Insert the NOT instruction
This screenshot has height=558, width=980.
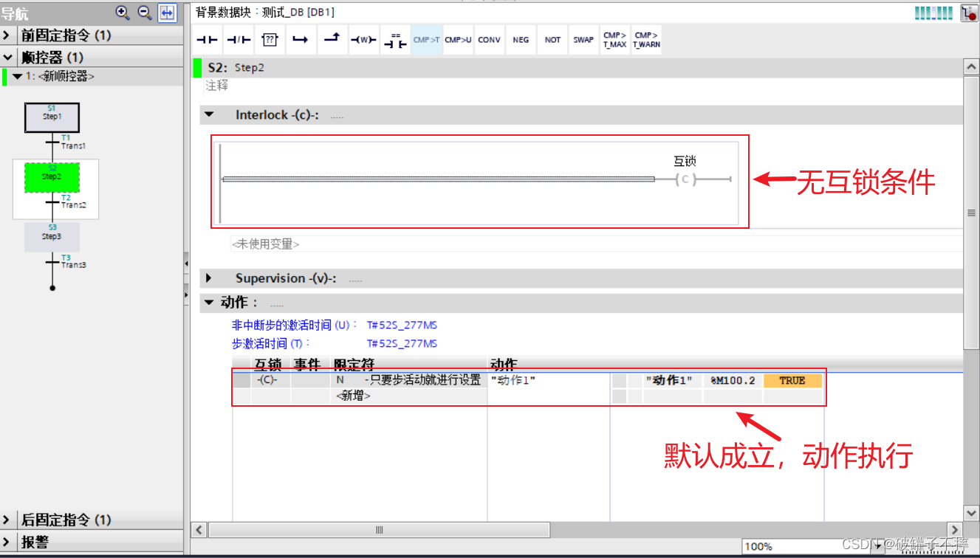tap(552, 40)
